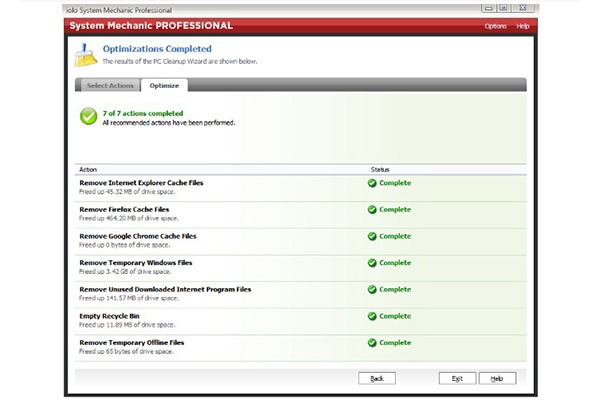The image size is (600, 400).
Task: Click the PC Cleanup Wizard results subtitle
Action: click(x=179, y=61)
